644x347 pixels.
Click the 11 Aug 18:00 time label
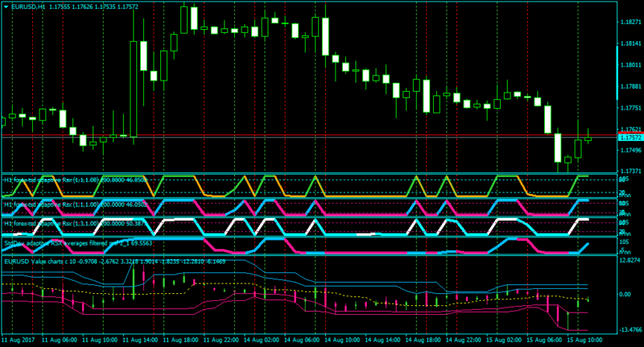pos(180,340)
